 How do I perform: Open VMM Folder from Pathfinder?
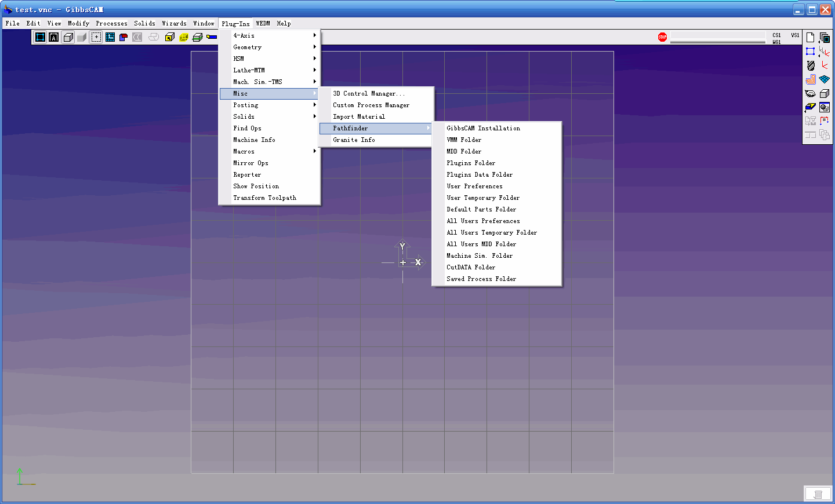pyautogui.click(x=497, y=140)
